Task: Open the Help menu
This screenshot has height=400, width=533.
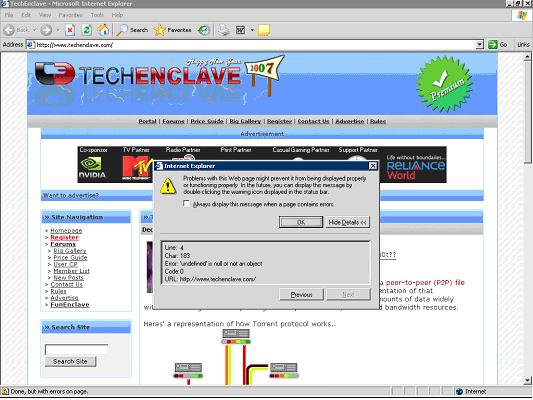Action: coord(117,15)
